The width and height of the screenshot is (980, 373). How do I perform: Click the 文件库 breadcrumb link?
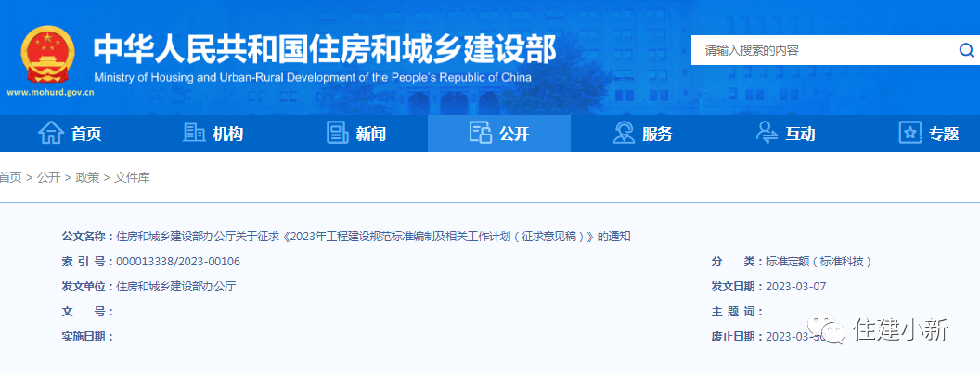click(132, 177)
